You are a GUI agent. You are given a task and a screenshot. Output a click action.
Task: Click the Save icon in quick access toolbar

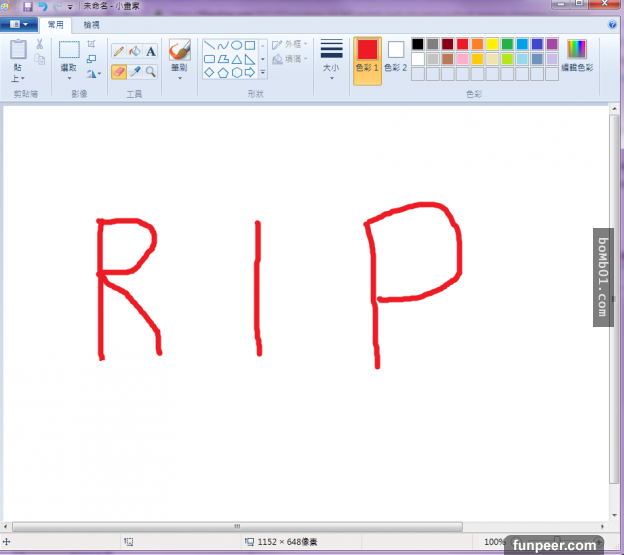point(28,6)
